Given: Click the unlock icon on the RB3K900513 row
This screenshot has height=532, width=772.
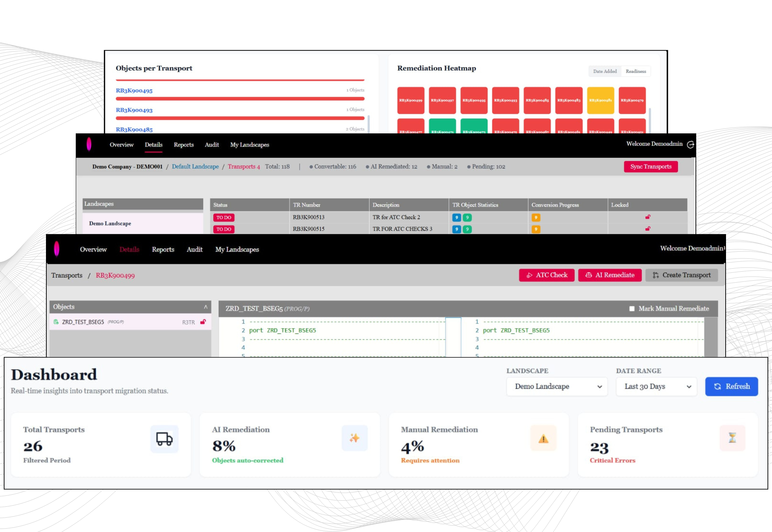Looking at the screenshot, I should (x=648, y=217).
